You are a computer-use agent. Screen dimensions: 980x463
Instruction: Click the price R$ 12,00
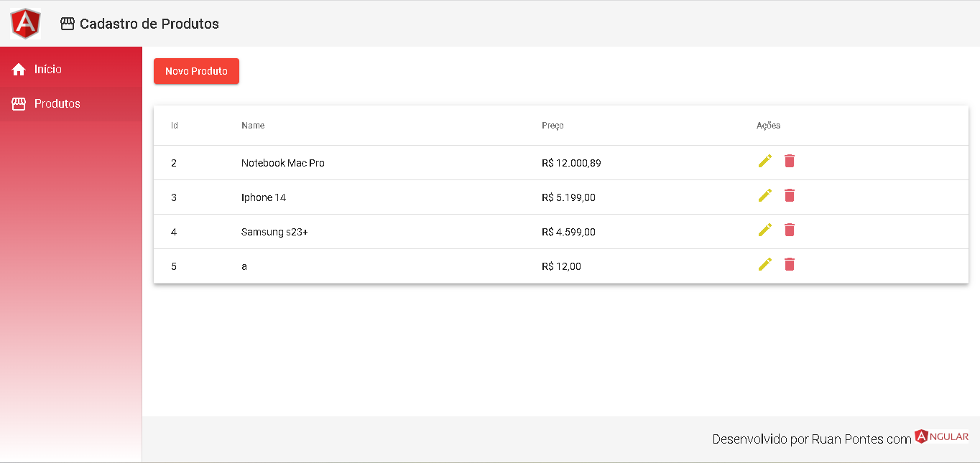(561, 266)
